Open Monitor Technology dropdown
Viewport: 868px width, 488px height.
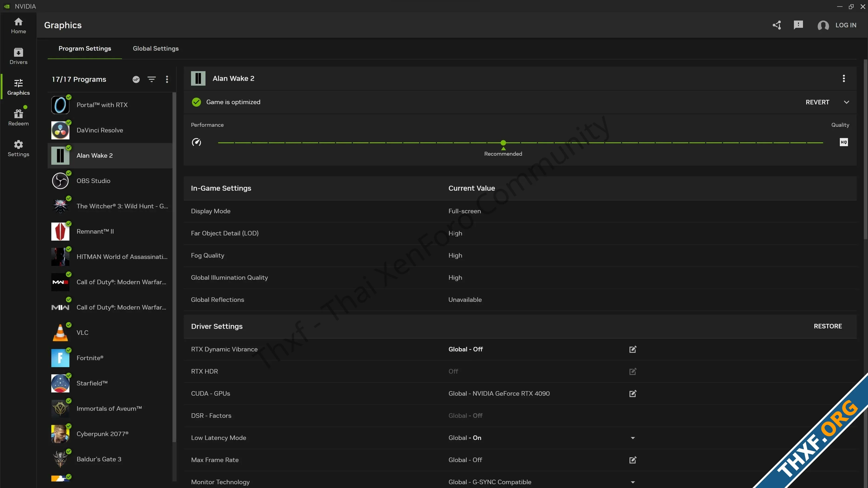point(632,482)
